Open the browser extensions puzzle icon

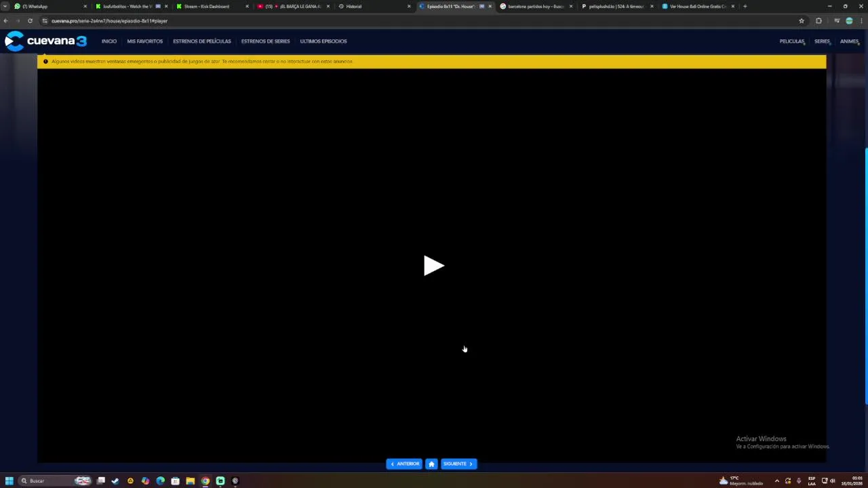click(818, 21)
